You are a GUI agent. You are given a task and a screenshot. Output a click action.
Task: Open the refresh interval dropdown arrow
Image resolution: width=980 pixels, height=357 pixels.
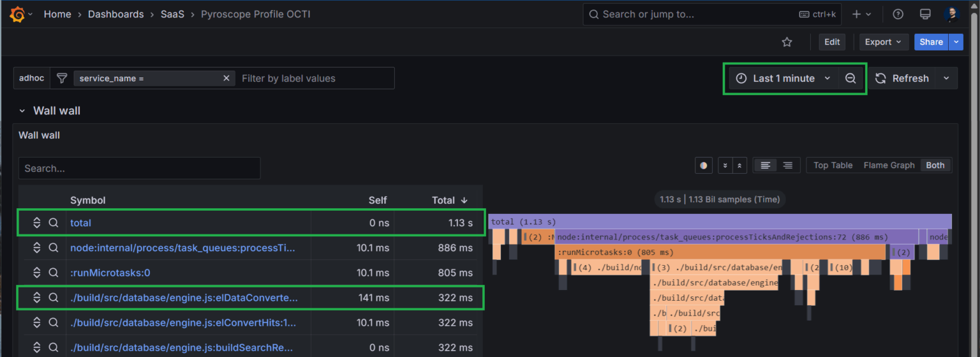click(946, 79)
